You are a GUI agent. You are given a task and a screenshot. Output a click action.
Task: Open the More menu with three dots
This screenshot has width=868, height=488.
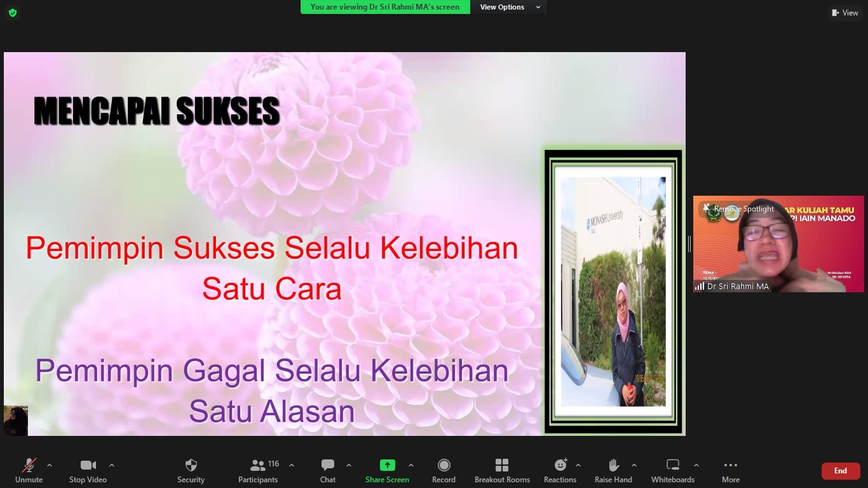pos(730,470)
